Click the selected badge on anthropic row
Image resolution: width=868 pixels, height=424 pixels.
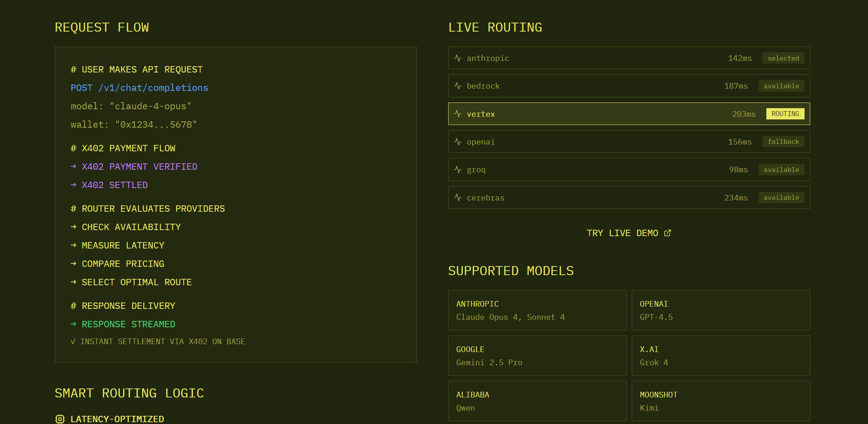(783, 58)
